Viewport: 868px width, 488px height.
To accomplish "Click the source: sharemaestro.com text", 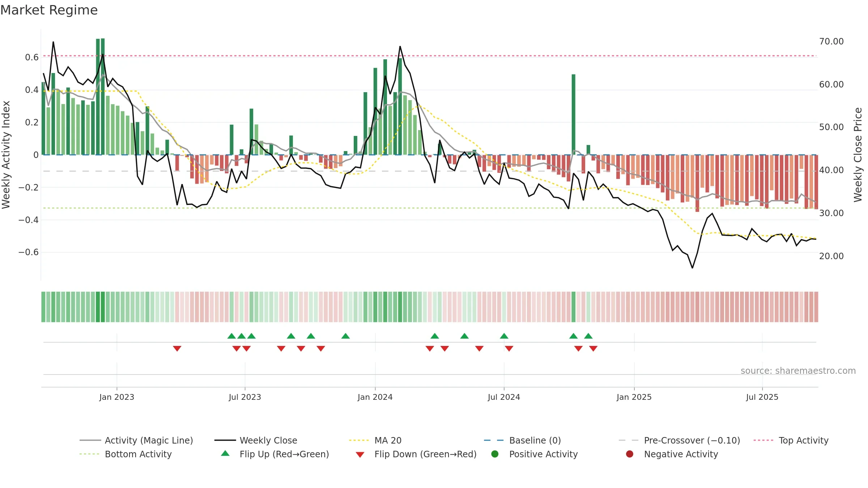I will click(x=798, y=371).
